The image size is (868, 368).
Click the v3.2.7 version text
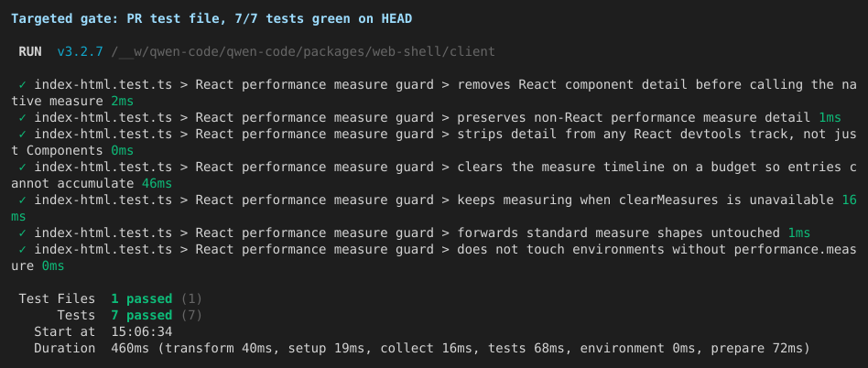click(81, 51)
